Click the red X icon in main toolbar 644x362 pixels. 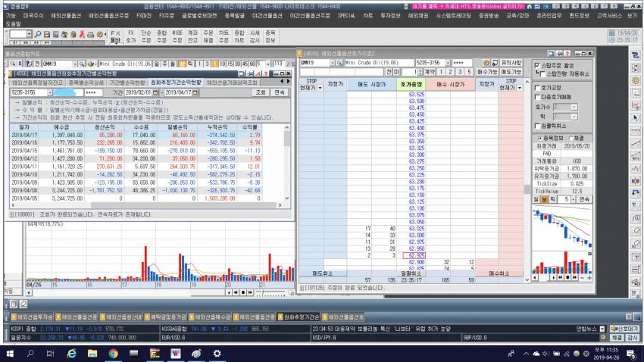pos(82,35)
